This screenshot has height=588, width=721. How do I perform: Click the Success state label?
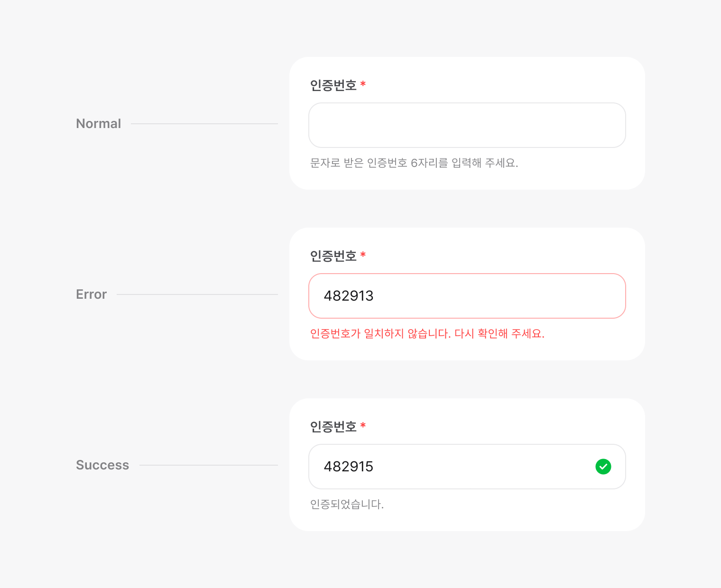102,465
